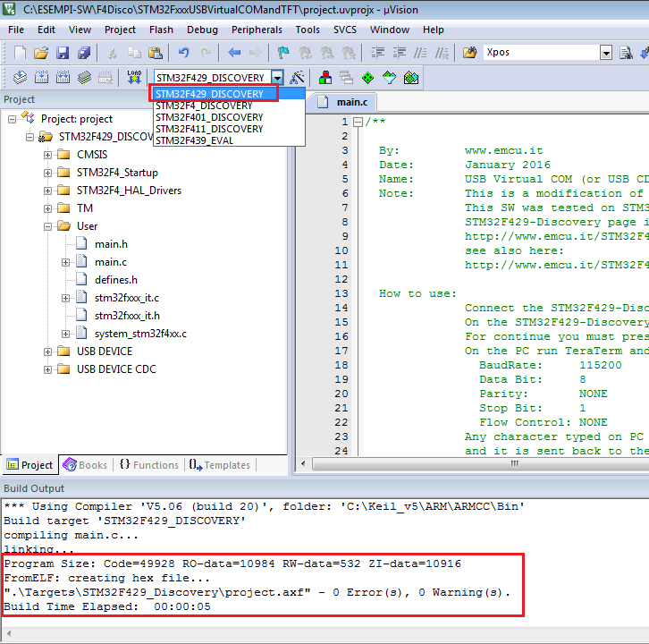Click the Rebuild all target files icon
This screenshot has height=644, width=649.
tap(63, 78)
